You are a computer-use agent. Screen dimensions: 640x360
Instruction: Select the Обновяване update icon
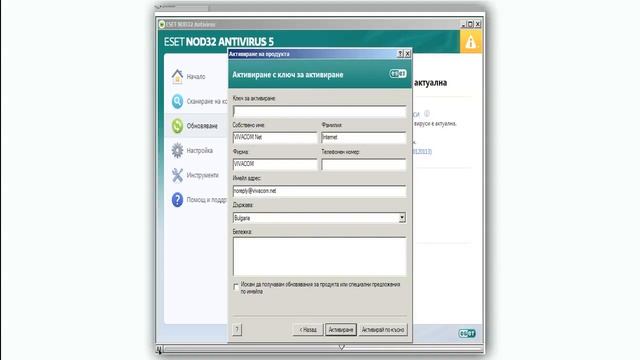[177, 126]
